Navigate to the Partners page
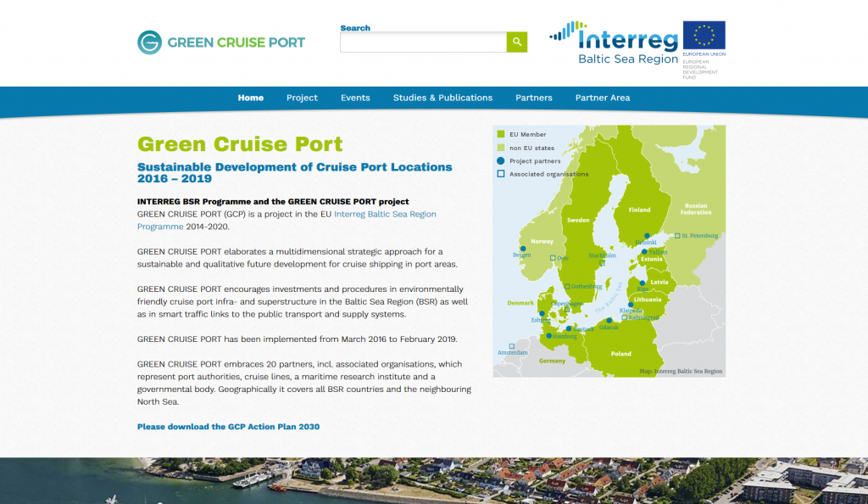Image resolution: width=868 pixels, height=504 pixels. pos(534,98)
